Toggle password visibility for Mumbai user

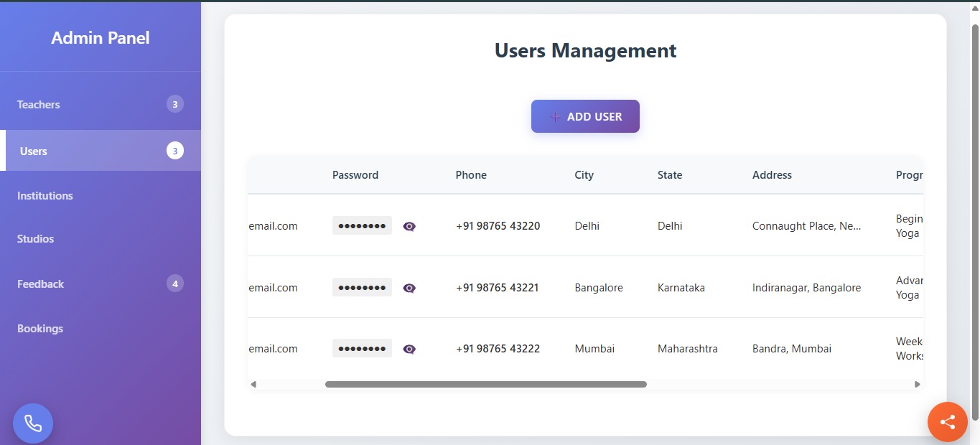409,349
